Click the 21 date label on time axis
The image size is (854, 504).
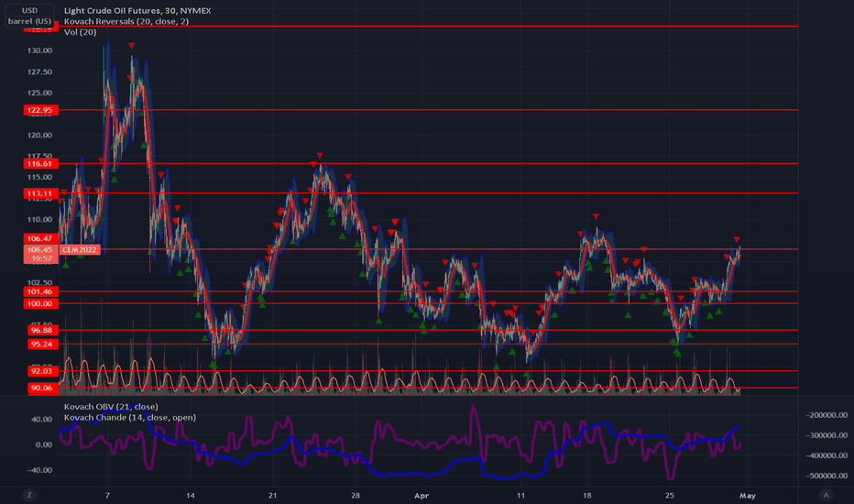point(272,495)
